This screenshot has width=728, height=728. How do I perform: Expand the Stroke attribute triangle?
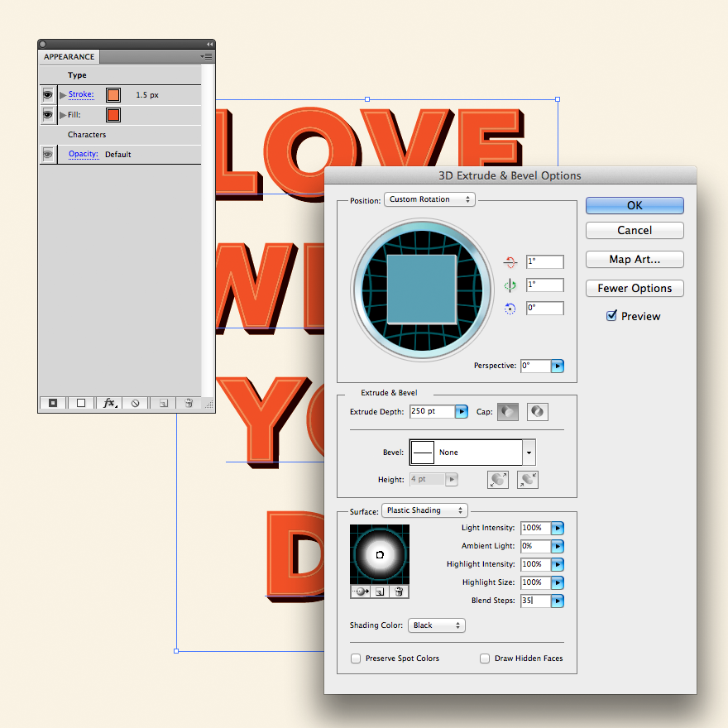[63, 95]
